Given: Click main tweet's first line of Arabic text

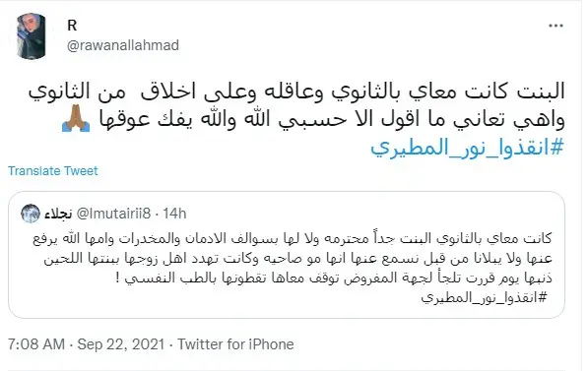Looking at the screenshot, I should [x=296, y=92].
